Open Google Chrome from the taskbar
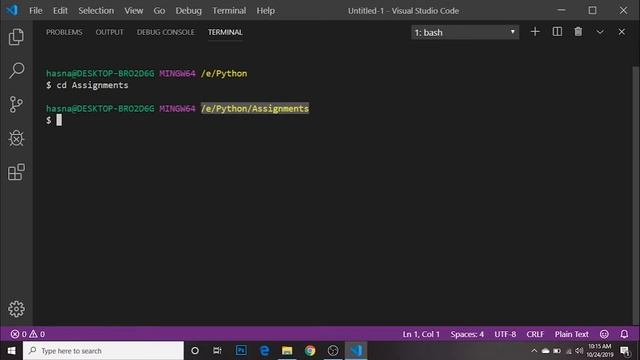This screenshot has width=640, height=360. (310, 351)
